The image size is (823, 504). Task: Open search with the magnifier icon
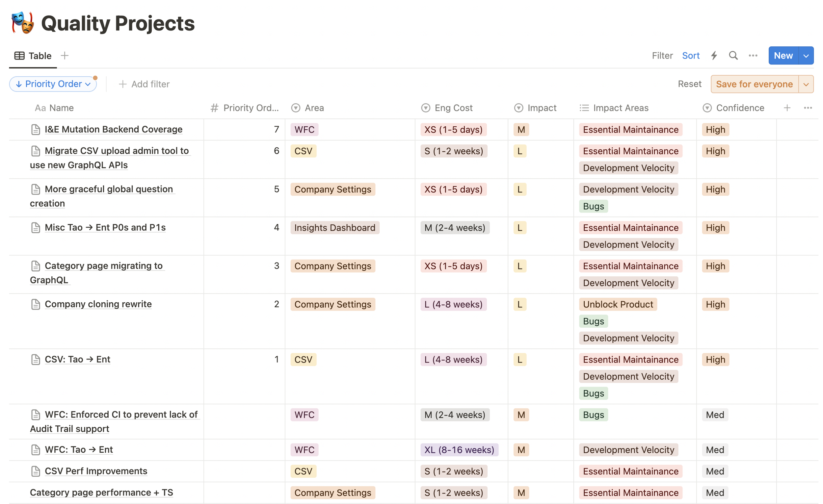733,55
